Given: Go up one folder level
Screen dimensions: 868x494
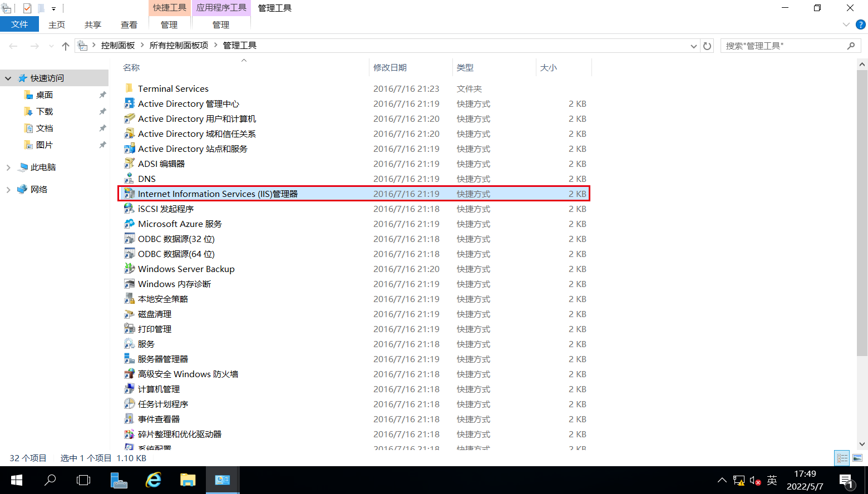Looking at the screenshot, I should click(66, 46).
